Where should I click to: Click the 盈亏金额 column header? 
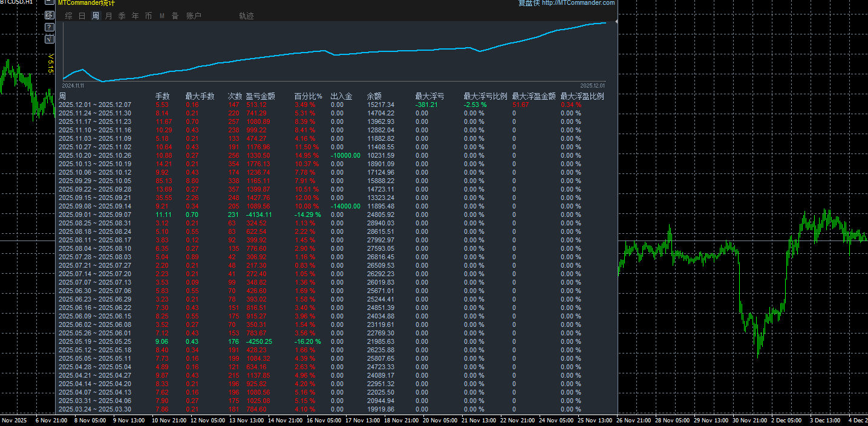coord(261,96)
